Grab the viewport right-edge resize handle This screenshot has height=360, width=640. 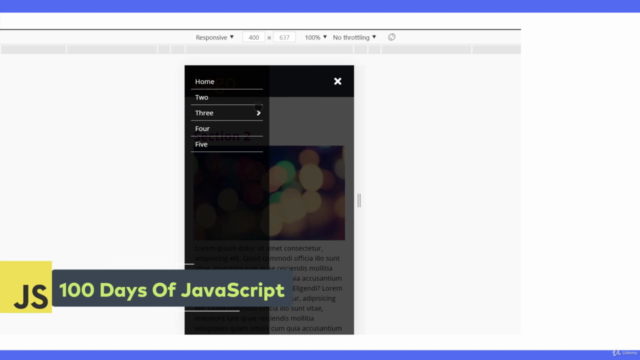coord(359,200)
